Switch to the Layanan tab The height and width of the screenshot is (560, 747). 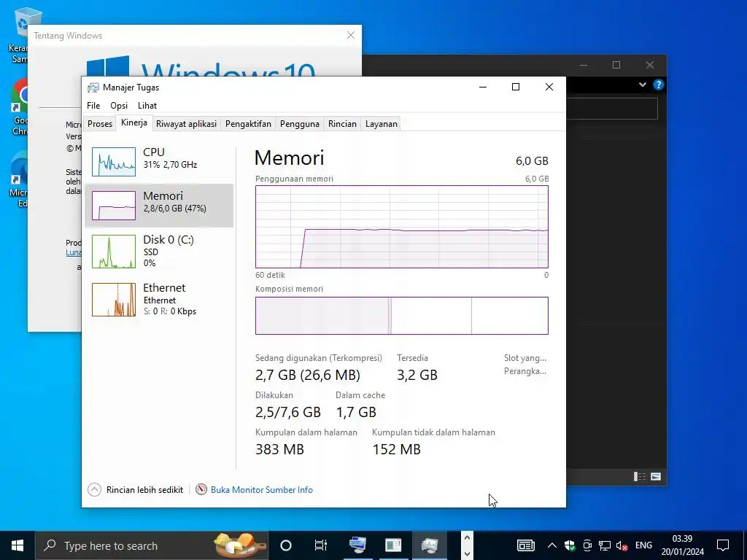tap(381, 124)
